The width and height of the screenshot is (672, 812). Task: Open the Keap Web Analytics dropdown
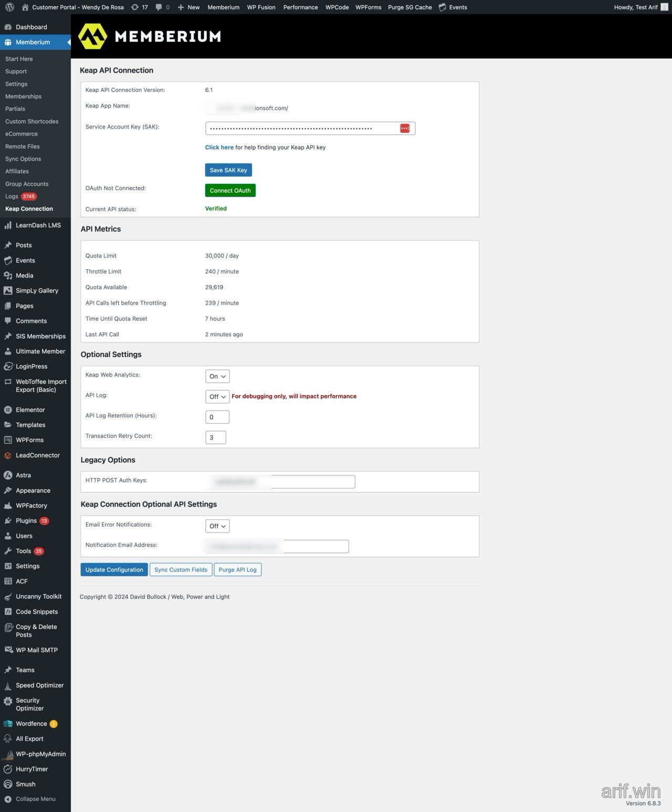(216, 376)
